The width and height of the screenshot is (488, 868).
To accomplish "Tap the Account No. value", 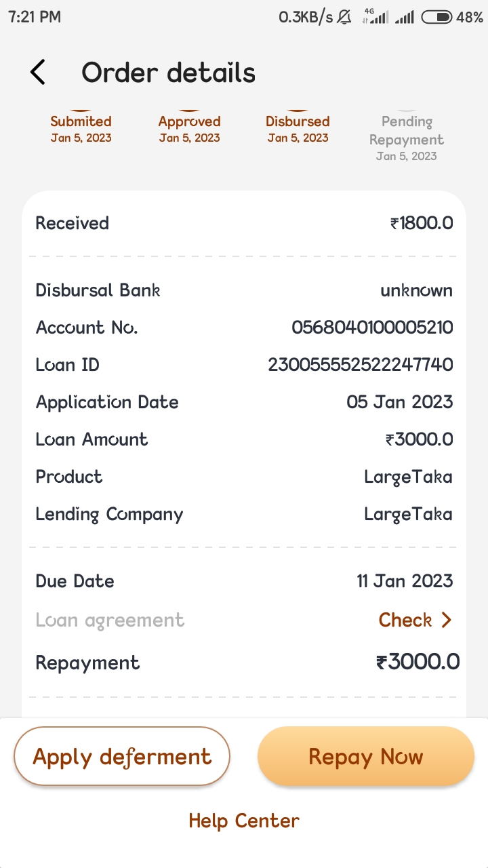I will (372, 328).
